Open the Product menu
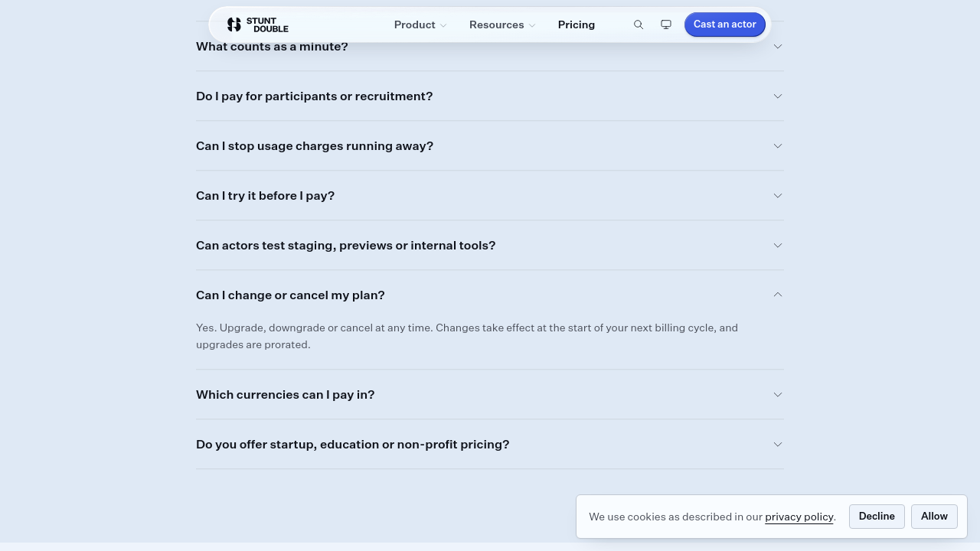 pyautogui.click(x=420, y=24)
